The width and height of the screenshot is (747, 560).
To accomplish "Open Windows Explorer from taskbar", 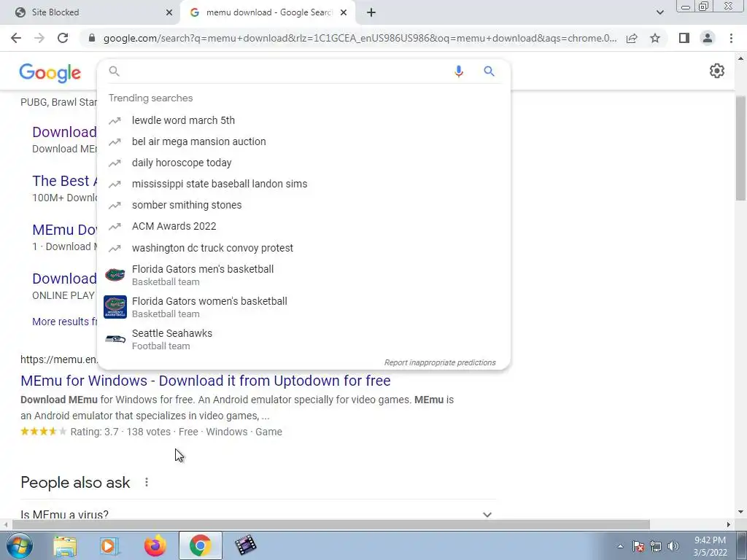I will [x=65, y=545].
